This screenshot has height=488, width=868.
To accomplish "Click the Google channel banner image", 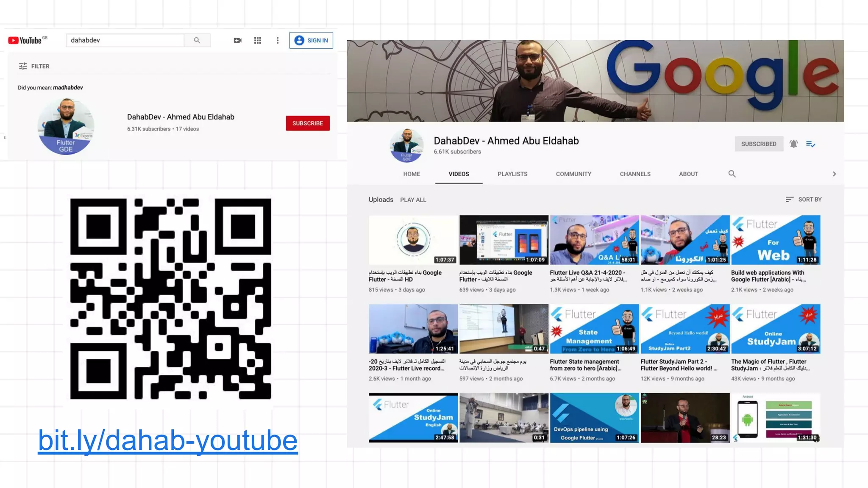I will click(x=595, y=81).
